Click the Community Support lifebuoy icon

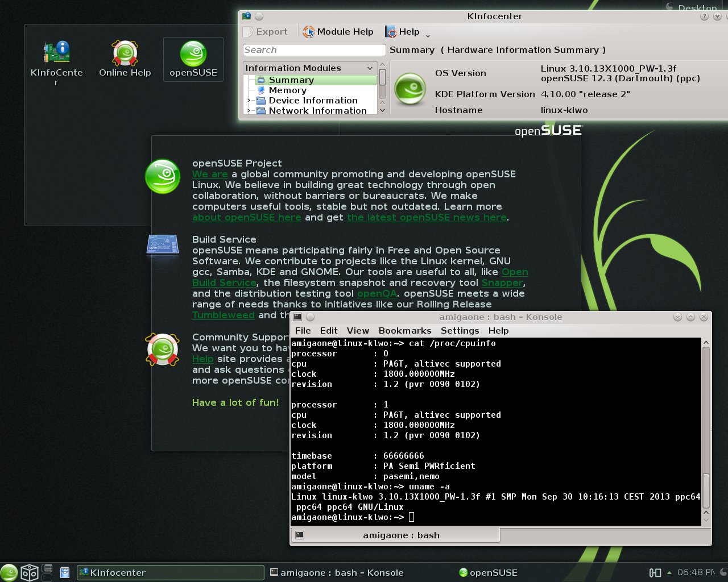pos(163,349)
